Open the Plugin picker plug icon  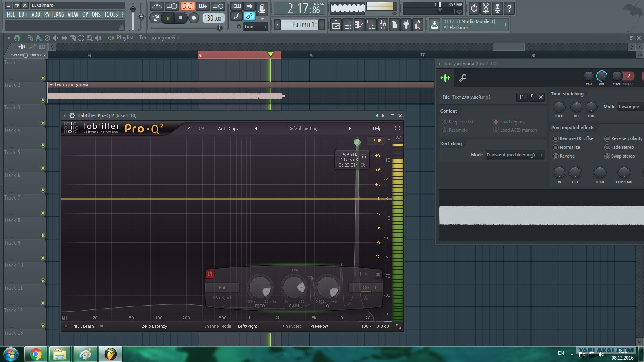406,25
